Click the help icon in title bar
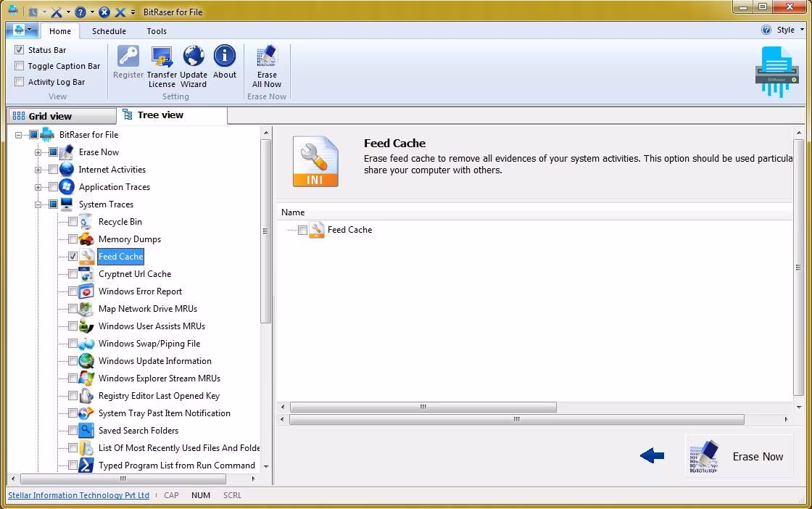812x509 pixels. (80, 12)
